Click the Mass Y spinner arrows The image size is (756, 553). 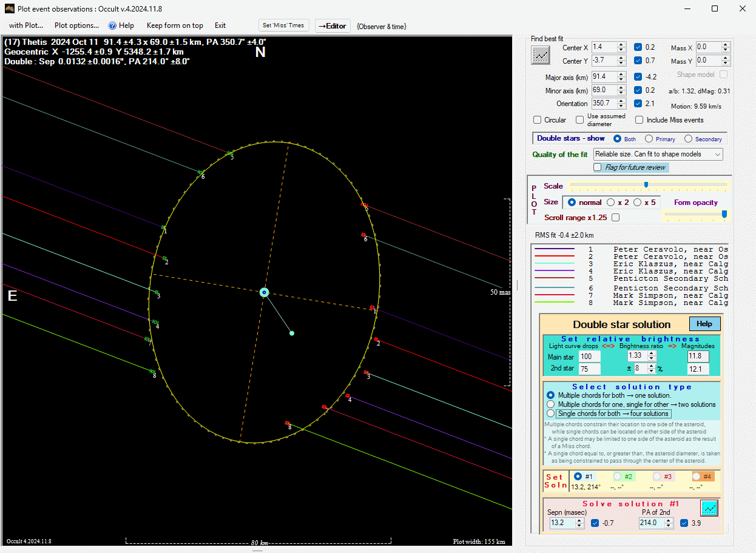click(726, 61)
